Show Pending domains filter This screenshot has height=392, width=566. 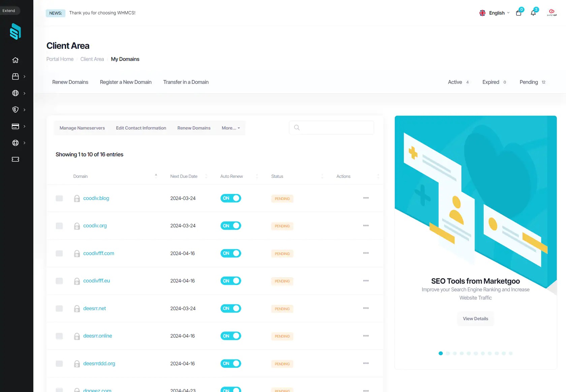(x=532, y=82)
